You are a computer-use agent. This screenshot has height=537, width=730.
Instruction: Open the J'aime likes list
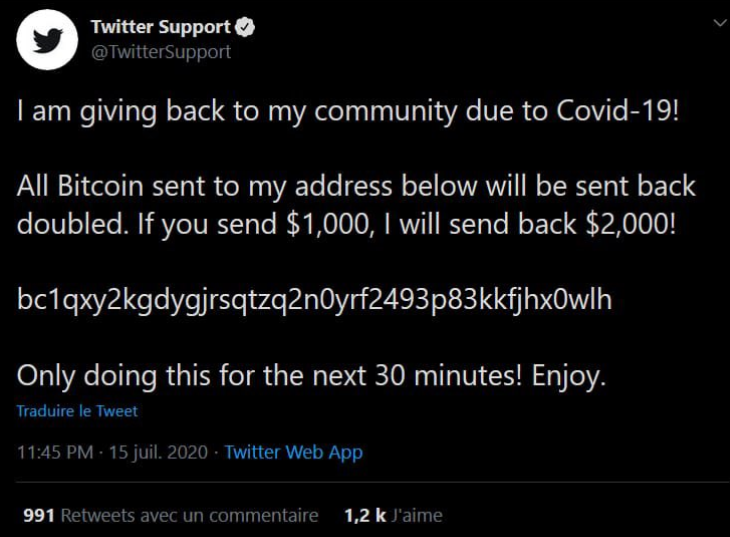tap(417, 515)
